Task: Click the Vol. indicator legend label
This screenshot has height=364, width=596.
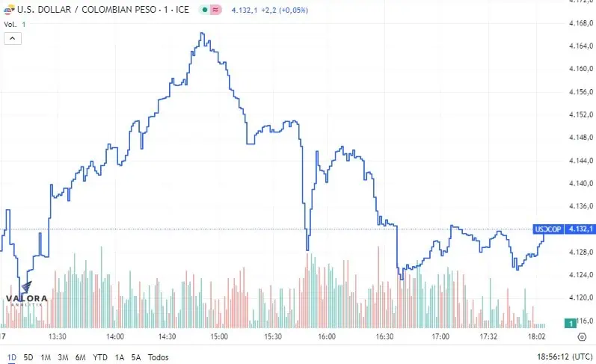Action: pos(10,25)
